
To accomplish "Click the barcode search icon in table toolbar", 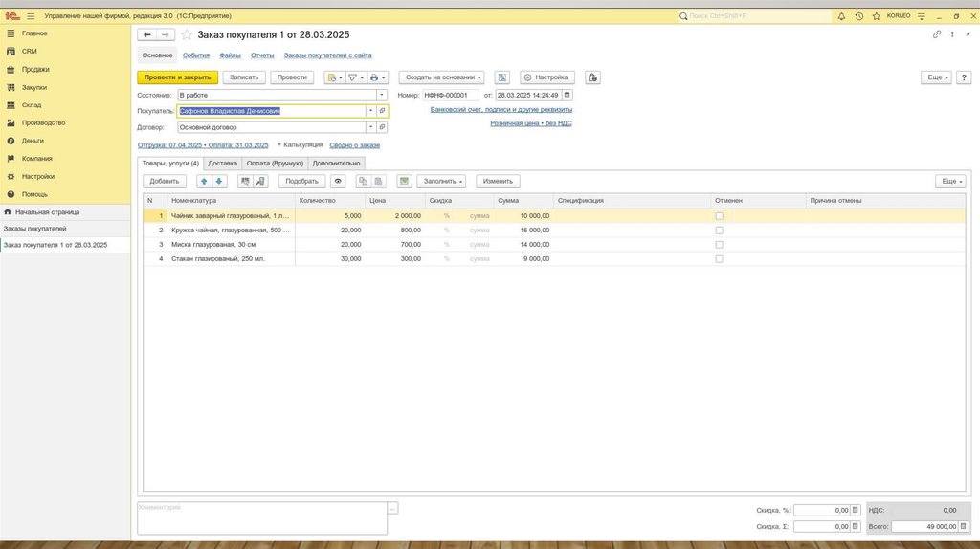I will (x=245, y=181).
